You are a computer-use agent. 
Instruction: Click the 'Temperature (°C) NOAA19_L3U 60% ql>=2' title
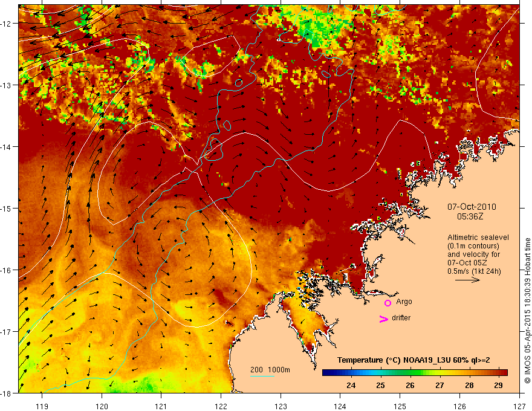(414, 360)
